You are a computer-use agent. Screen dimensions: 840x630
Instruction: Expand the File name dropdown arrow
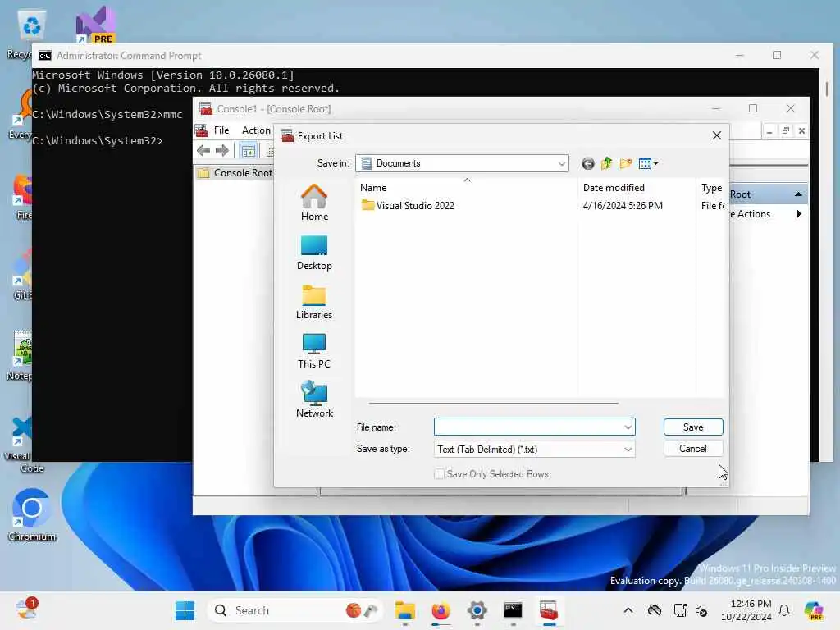click(x=628, y=427)
